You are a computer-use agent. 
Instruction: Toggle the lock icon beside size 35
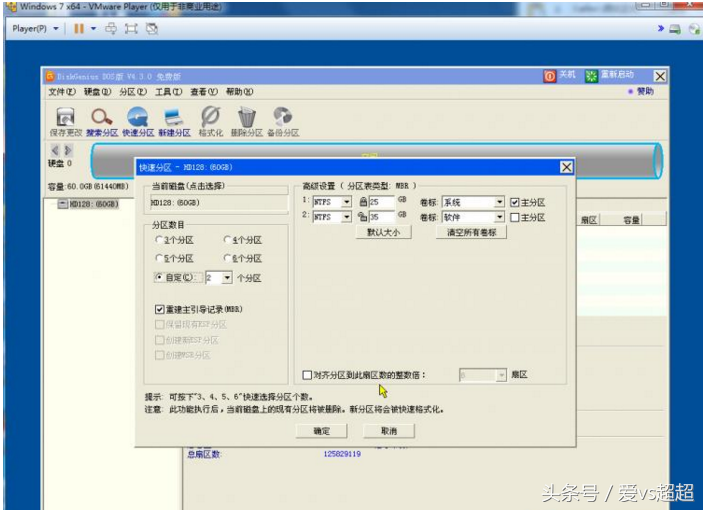click(x=363, y=217)
